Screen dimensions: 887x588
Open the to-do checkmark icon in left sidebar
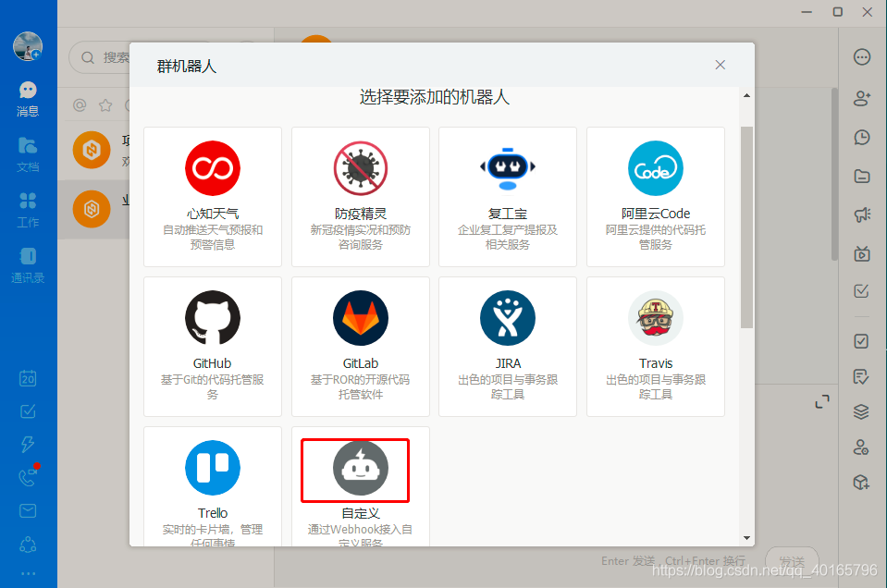(28, 411)
